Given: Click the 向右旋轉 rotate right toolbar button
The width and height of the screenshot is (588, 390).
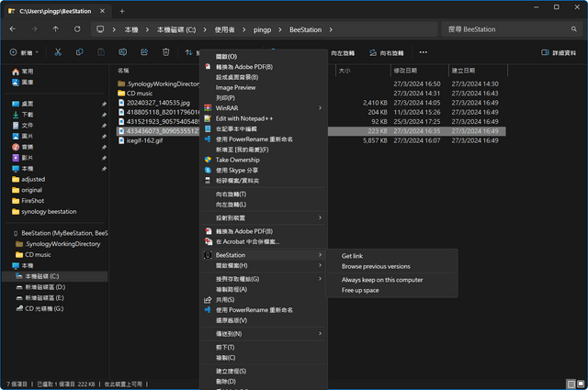Looking at the screenshot, I should [387, 53].
